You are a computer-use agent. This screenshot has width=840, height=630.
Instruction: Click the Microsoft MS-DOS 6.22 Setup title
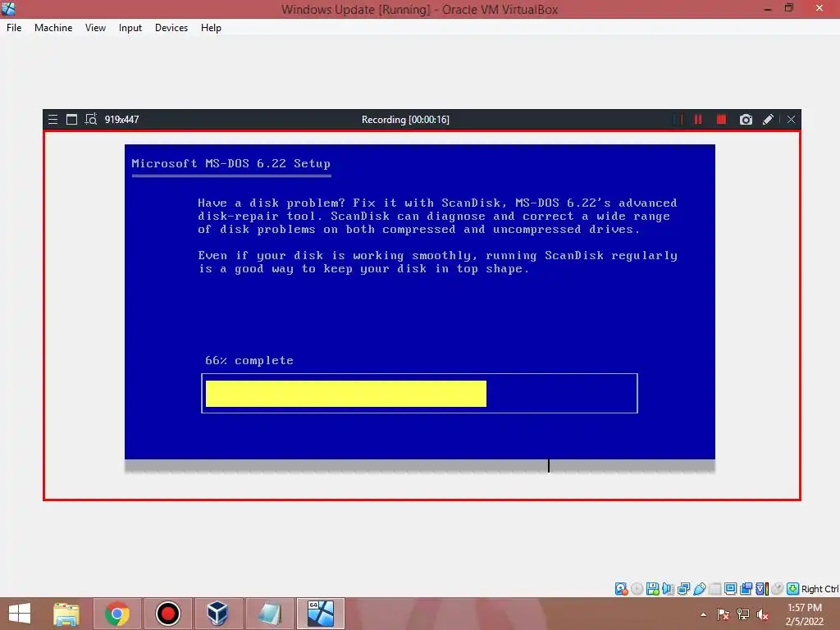(x=231, y=163)
